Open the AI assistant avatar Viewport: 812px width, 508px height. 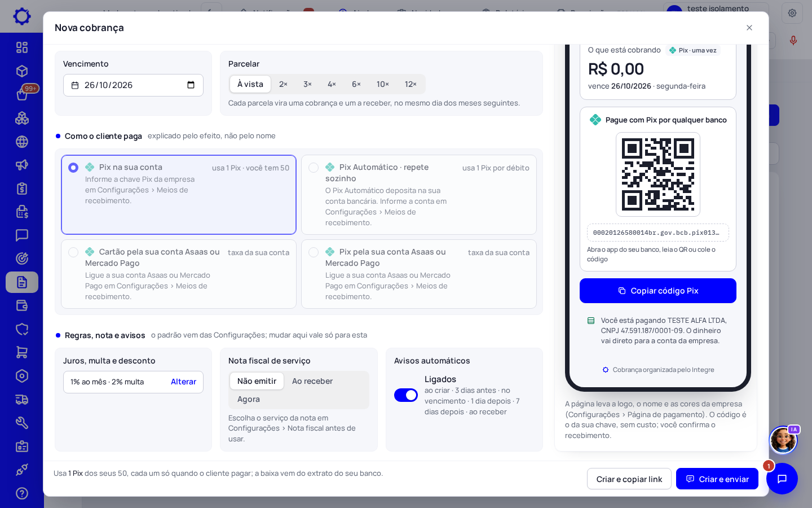click(783, 440)
